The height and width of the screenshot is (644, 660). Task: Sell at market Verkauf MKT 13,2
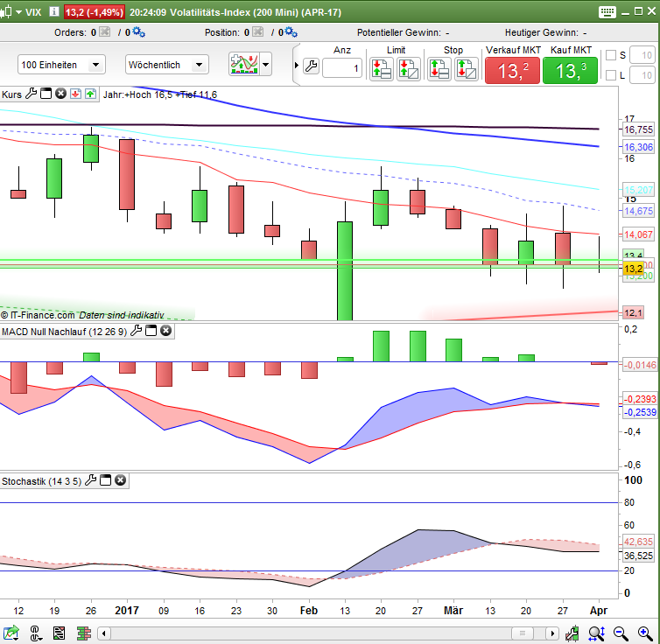(512, 70)
